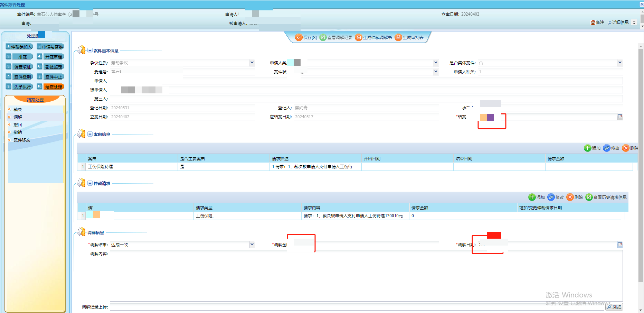The width and height of the screenshot is (644, 313).
Task: Click 生成仲裁调解书 toolbar icon
Action: coord(359,37)
